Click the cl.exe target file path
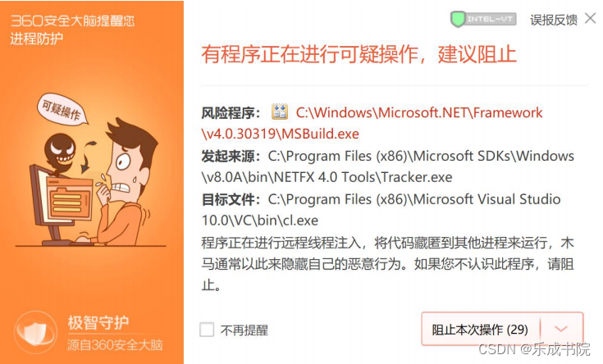 381,210
